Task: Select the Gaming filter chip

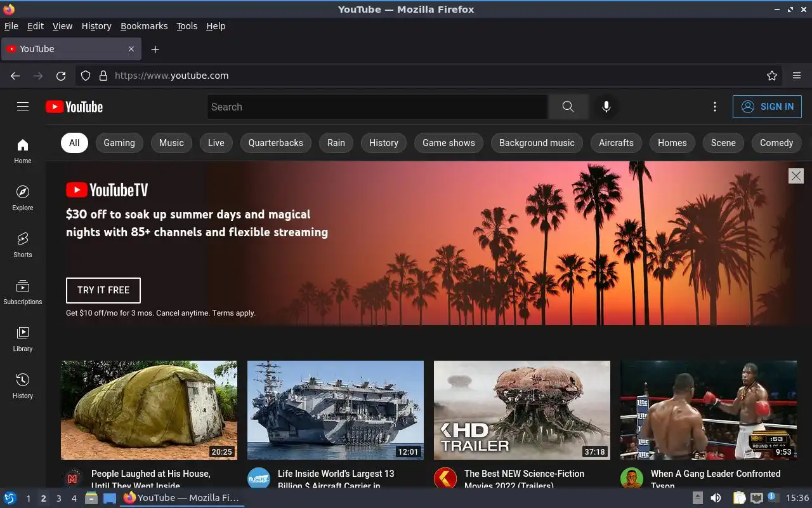Action: pos(119,143)
